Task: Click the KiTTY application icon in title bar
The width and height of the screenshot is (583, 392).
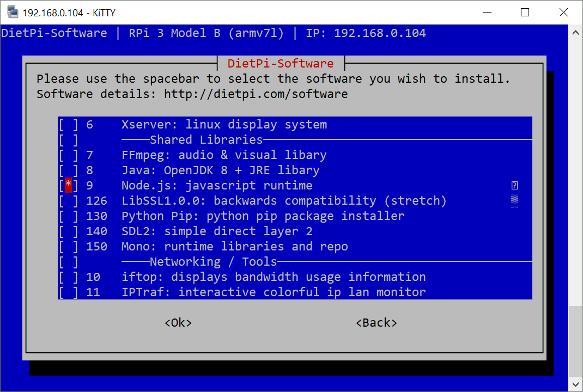Action: pyautogui.click(x=13, y=12)
